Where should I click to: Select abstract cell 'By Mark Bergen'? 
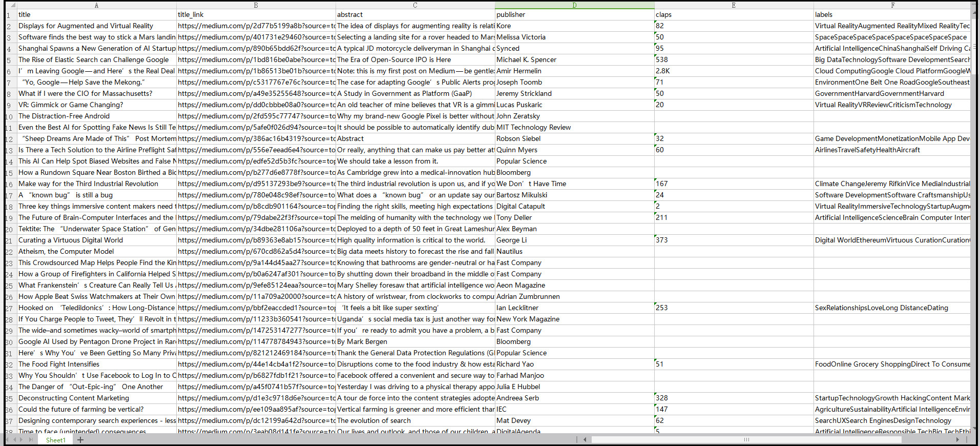415,341
